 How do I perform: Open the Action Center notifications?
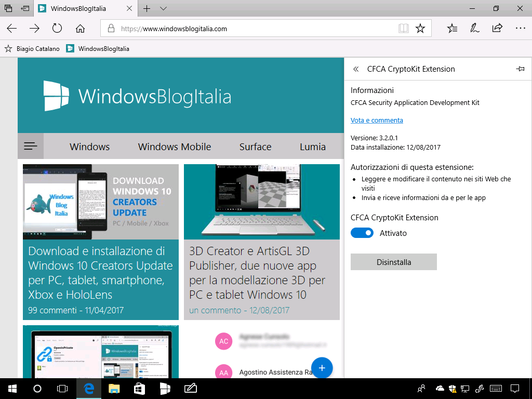tap(515, 389)
